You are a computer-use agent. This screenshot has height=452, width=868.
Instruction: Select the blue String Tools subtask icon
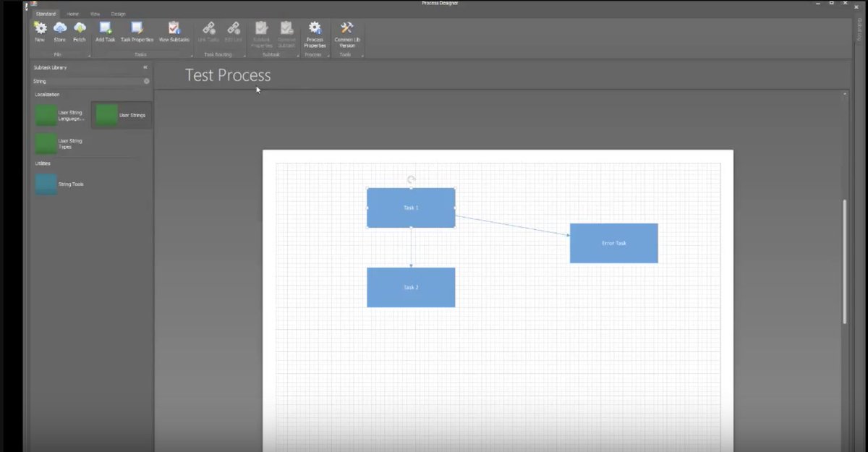(46, 184)
